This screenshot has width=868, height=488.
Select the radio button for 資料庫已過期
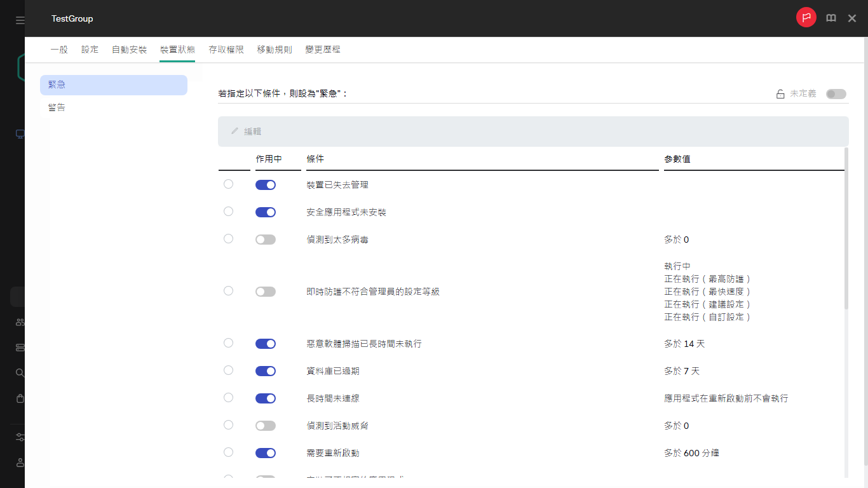[228, 370]
